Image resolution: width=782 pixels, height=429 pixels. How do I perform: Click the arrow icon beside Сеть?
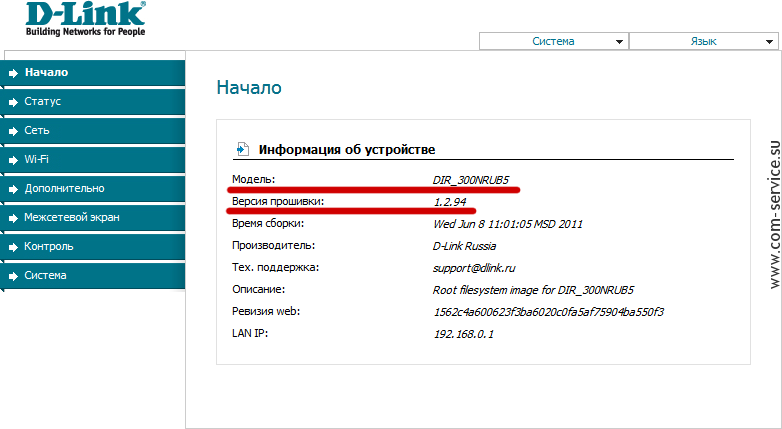click(x=13, y=131)
